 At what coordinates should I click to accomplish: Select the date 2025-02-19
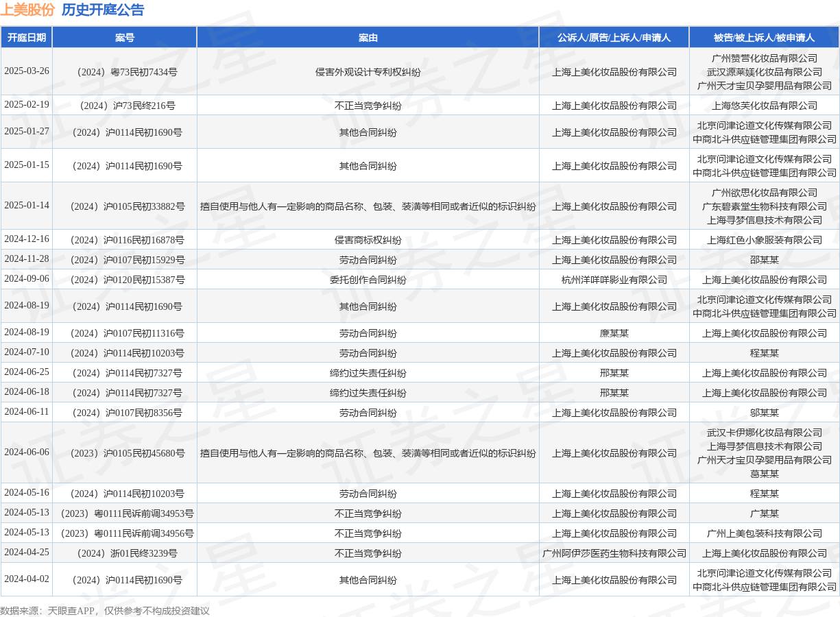[27, 105]
